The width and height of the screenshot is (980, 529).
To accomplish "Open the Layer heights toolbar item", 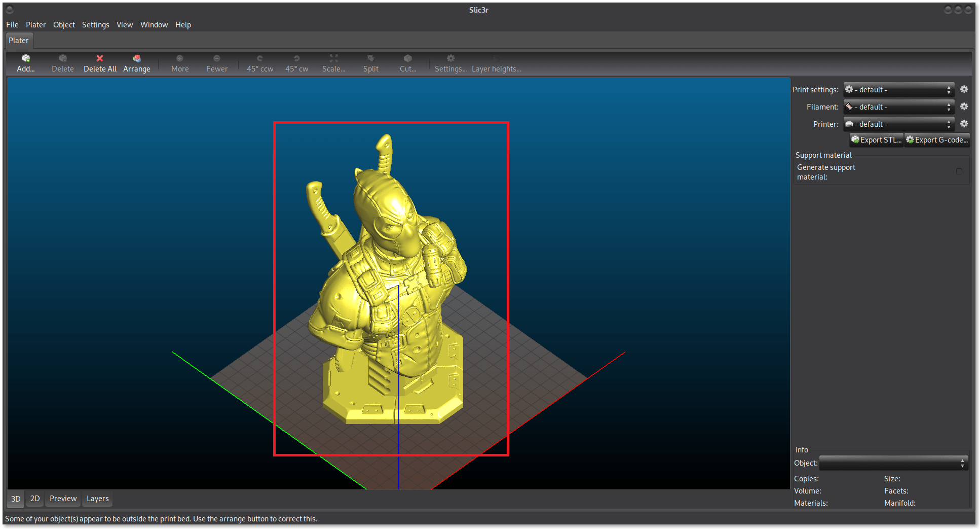I will click(x=496, y=64).
